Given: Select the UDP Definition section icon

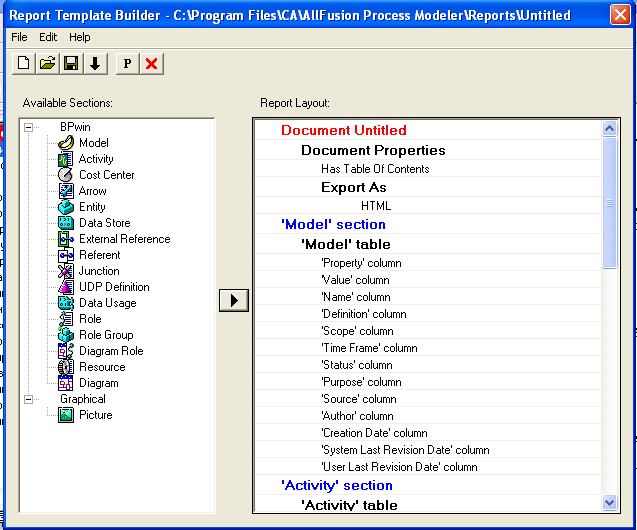Looking at the screenshot, I should click(66, 287).
